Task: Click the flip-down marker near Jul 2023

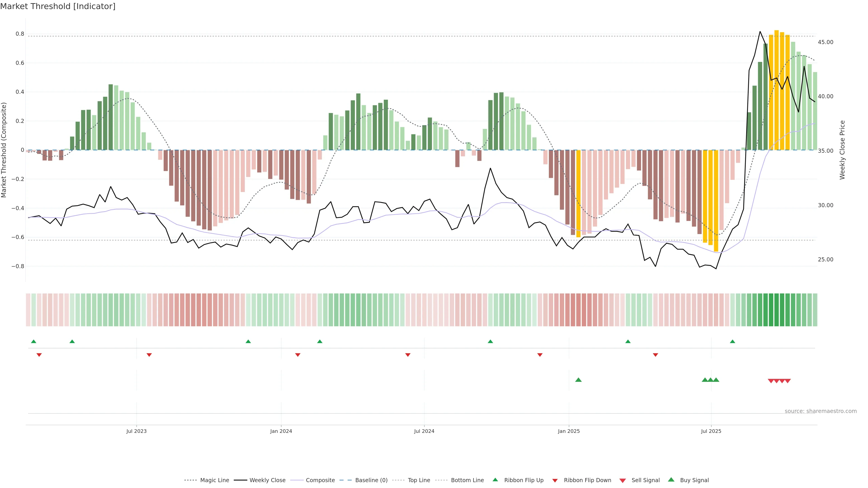Action: pos(149,355)
